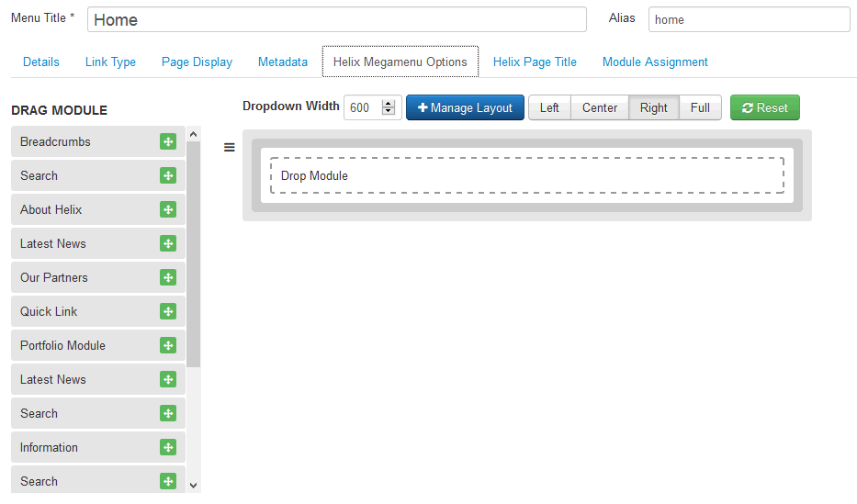Click the move icon for Our Partners
Screen dimensions: 857x504
167,277
